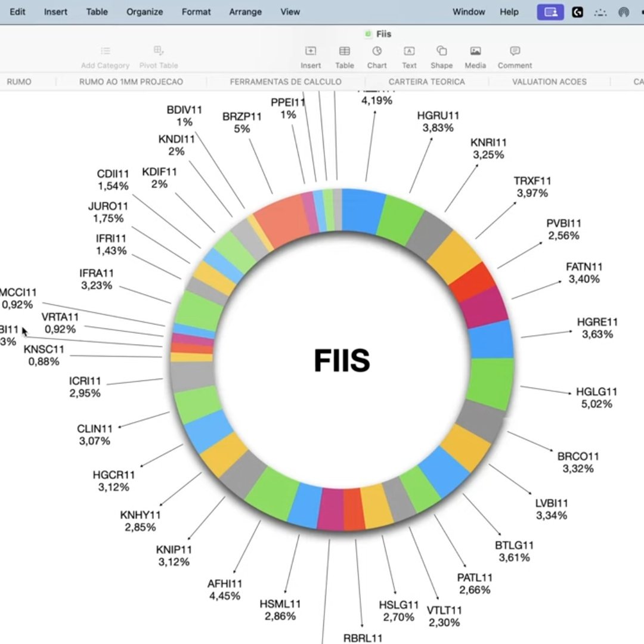Viewport: 644px width, 644px height.
Task: Select the TRXF11 3,97% label
Action: point(532,187)
